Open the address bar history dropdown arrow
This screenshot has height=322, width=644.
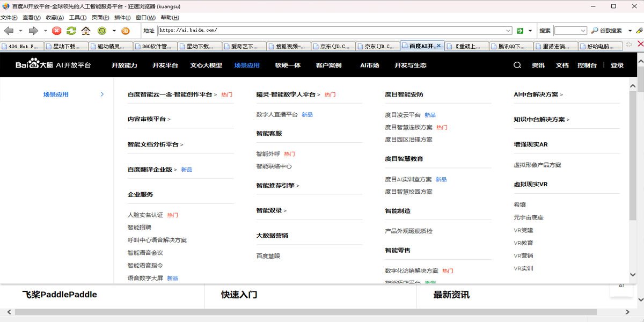[x=507, y=31]
